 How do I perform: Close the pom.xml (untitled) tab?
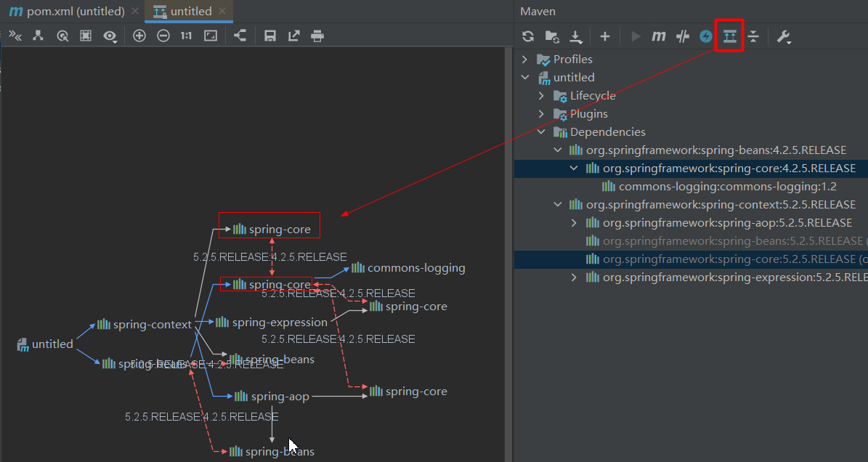pos(135,11)
